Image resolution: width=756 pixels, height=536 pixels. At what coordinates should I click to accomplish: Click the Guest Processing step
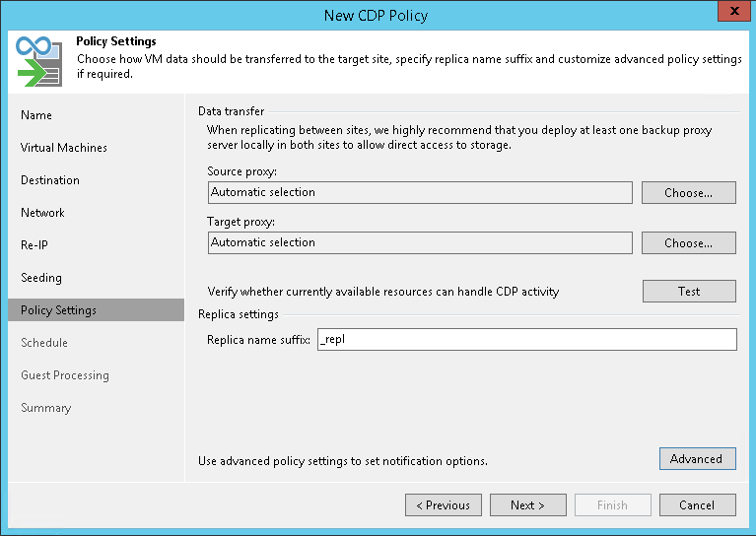pos(65,375)
